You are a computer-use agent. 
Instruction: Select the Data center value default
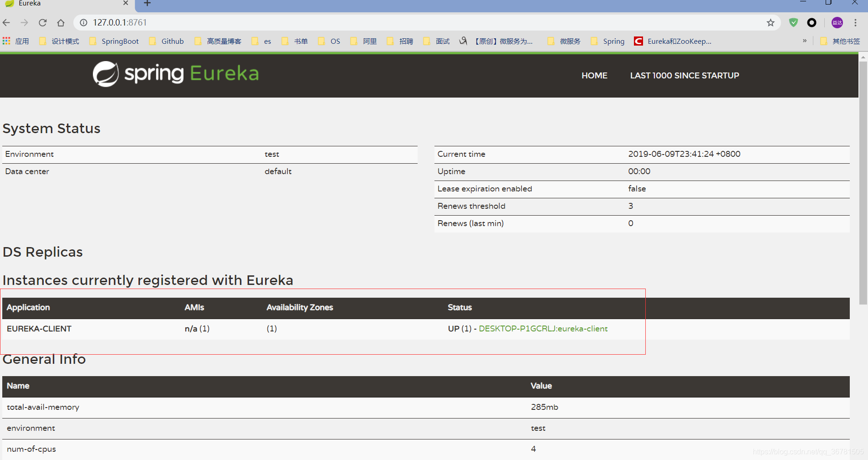coord(278,171)
